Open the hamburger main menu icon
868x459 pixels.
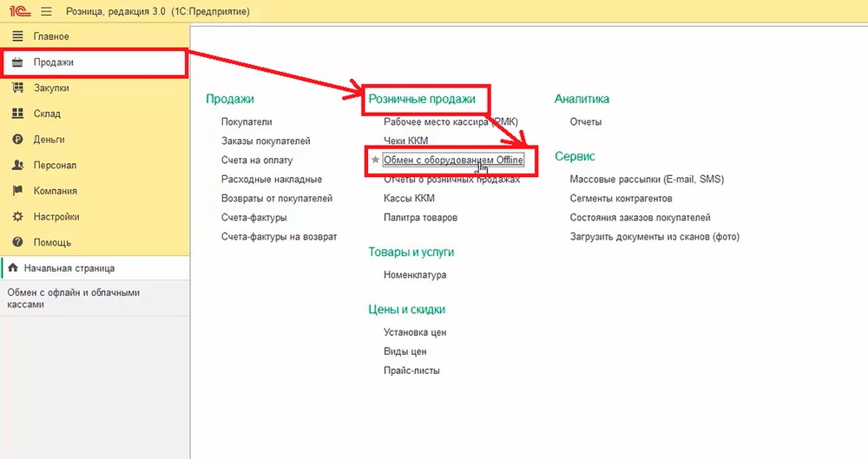(46, 10)
